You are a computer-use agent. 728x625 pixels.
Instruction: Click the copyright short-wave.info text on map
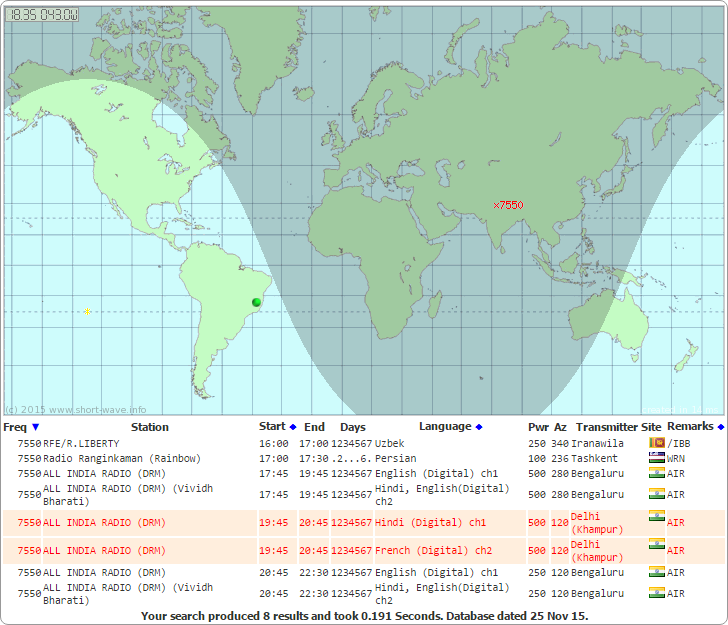[x=75, y=410]
